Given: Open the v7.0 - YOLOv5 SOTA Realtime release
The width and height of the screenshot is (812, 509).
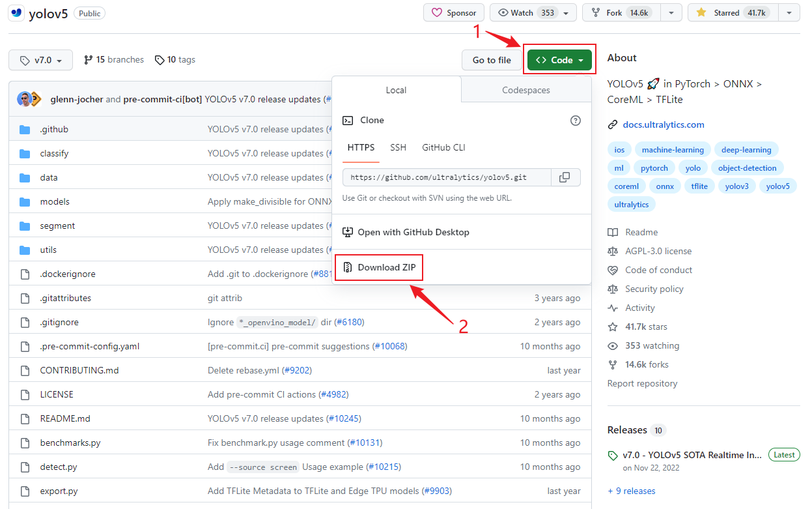Looking at the screenshot, I should point(692,455).
